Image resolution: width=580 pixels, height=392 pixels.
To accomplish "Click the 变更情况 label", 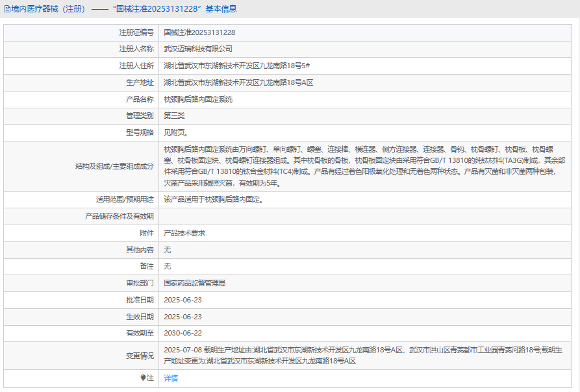I will (x=140, y=356).
